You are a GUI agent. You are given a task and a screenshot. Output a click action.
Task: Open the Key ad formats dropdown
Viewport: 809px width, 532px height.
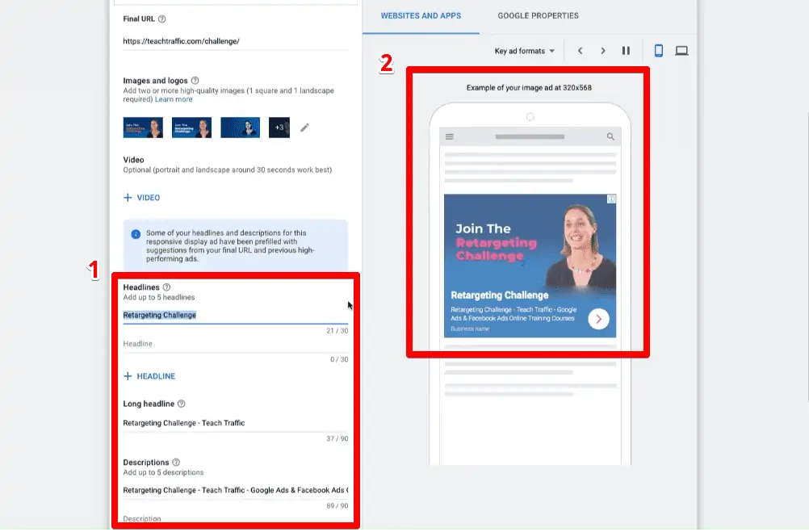pos(524,50)
